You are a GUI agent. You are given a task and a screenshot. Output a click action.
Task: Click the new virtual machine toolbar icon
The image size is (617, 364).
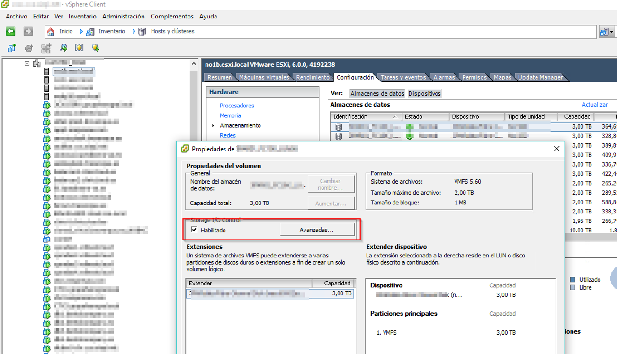tap(12, 48)
